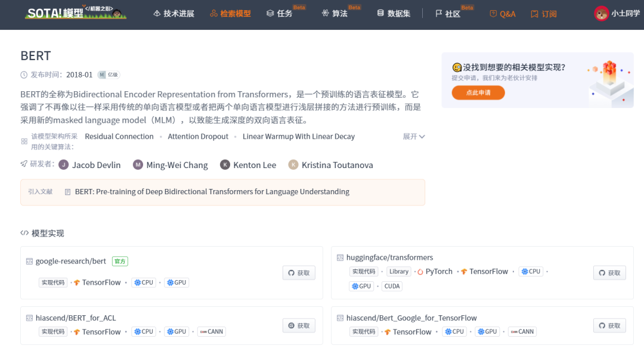Open the 小土同学 user avatar

(601, 13)
